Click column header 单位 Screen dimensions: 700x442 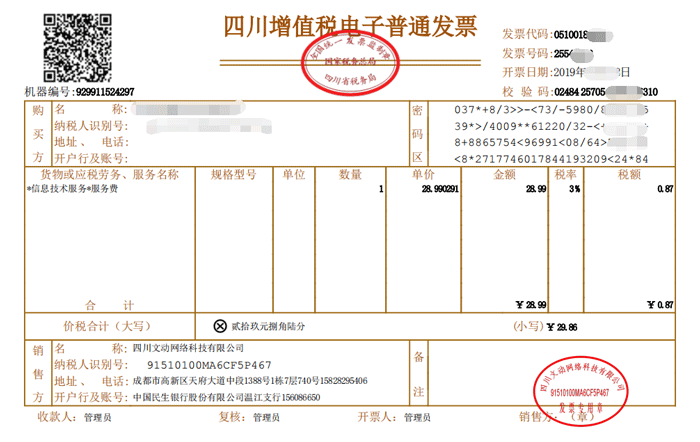[x=293, y=175]
